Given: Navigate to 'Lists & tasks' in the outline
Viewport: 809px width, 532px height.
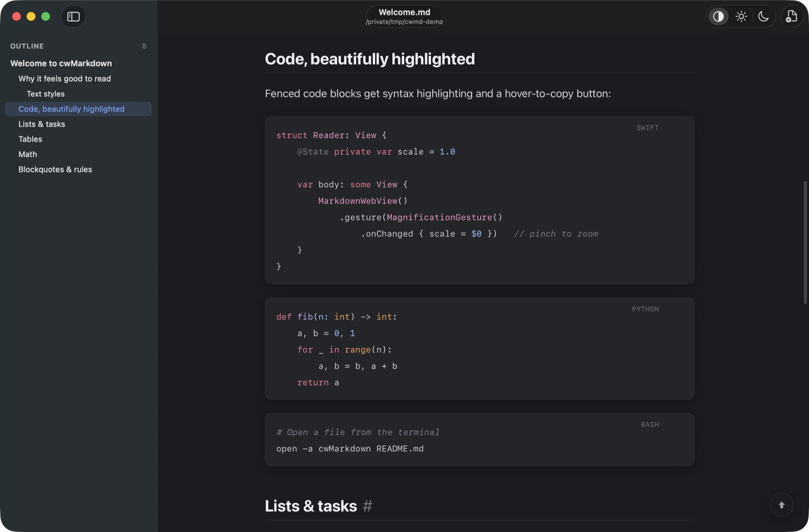Looking at the screenshot, I should 41,124.
